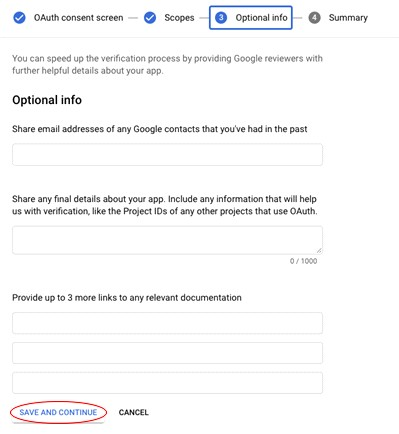
Task: Focus the third documentation link field
Action: pos(167,383)
